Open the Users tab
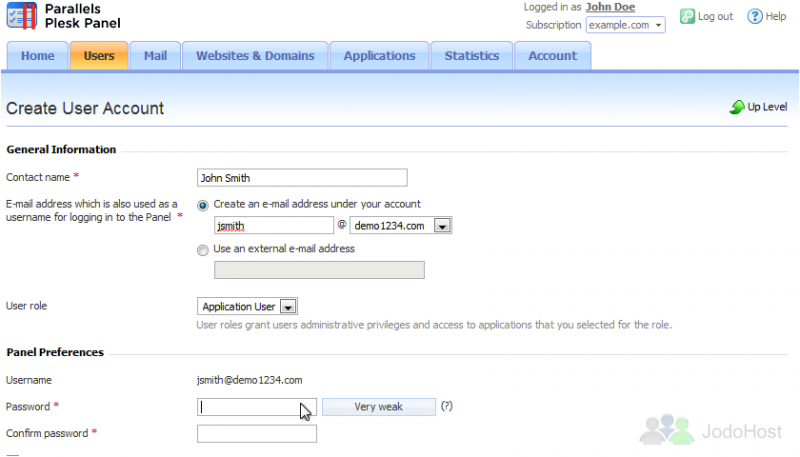Viewport: 800px width, 457px height. [99, 56]
